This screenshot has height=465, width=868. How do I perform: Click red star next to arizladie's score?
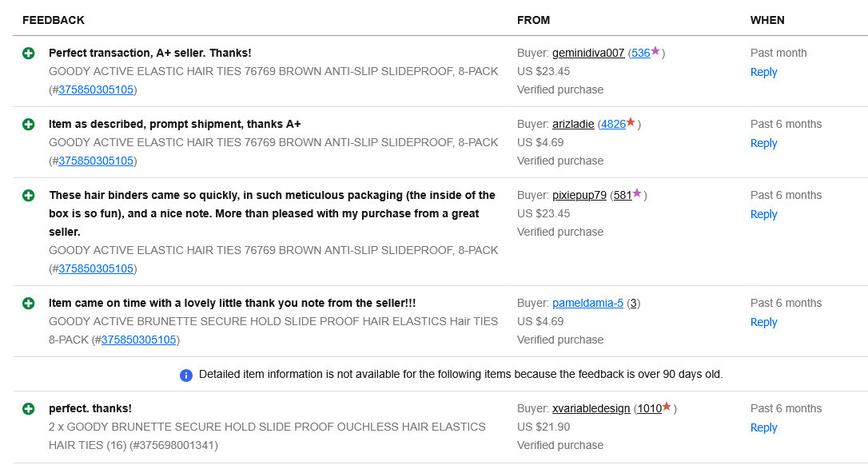point(631,123)
